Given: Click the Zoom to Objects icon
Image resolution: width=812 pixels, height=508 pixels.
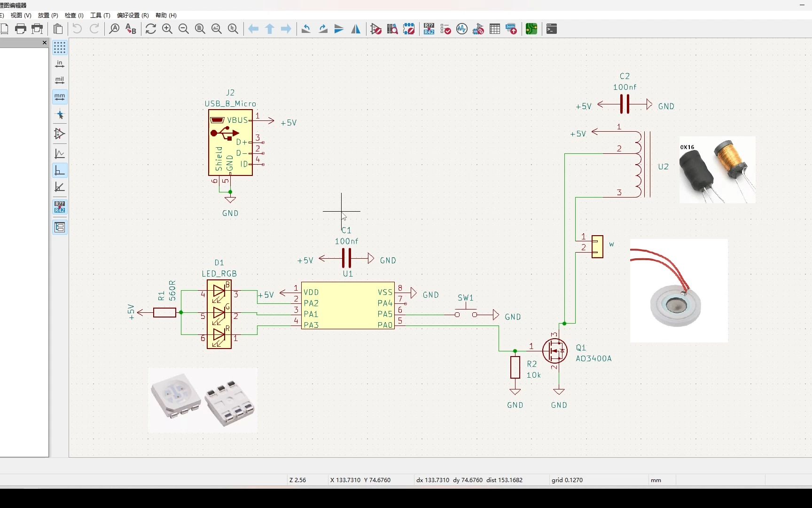Looking at the screenshot, I should tap(217, 29).
